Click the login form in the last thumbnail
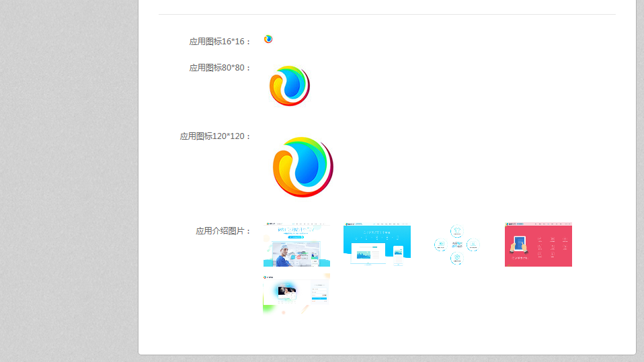 click(319, 291)
